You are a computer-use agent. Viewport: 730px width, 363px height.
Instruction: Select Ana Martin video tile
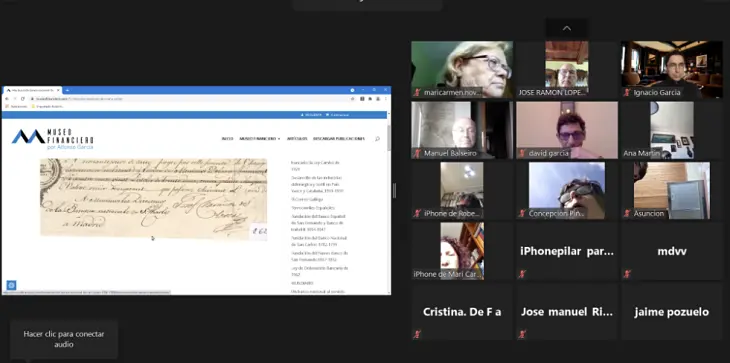coord(672,130)
